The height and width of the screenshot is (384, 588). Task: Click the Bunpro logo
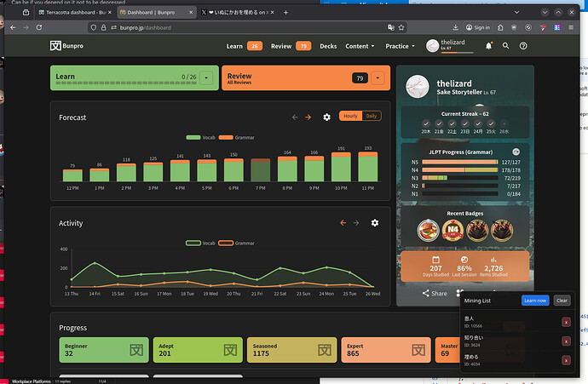(x=67, y=46)
